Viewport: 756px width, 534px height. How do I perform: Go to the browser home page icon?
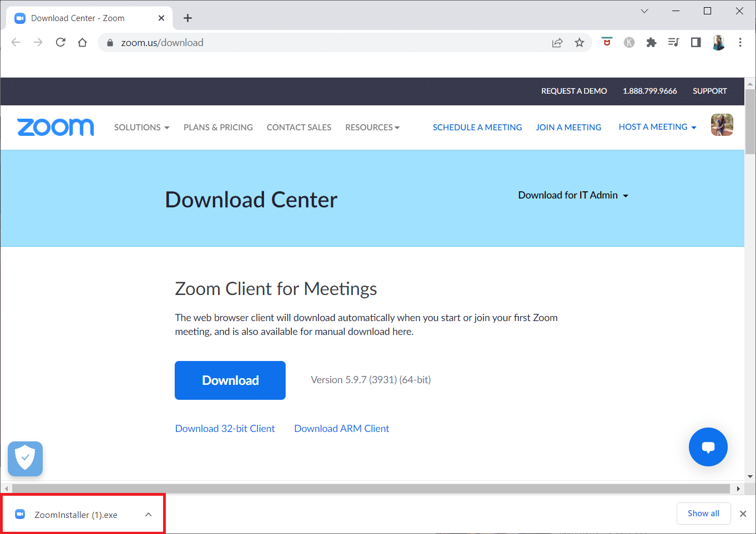click(x=82, y=43)
